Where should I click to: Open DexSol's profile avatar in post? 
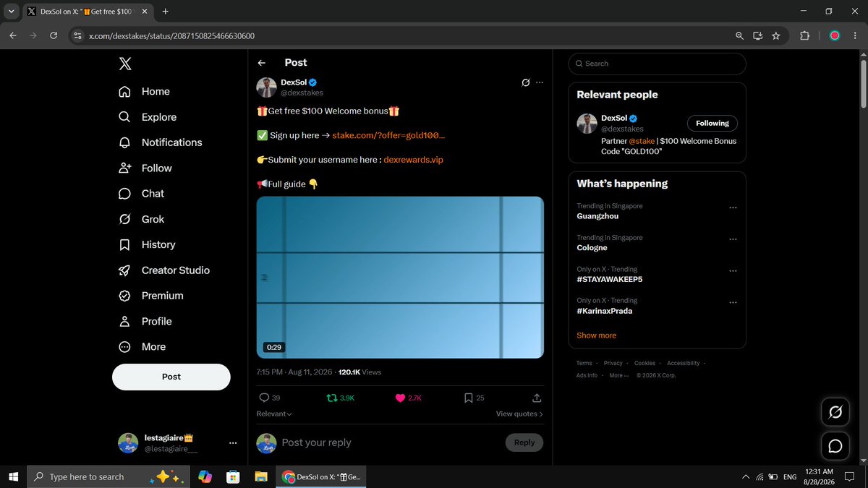tap(266, 87)
